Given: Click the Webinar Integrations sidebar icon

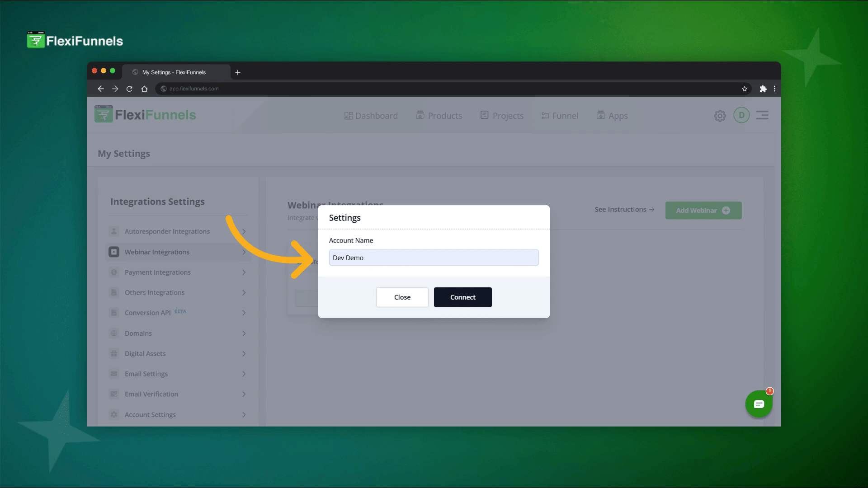Looking at the screenshot, I should [x=114, y=252].
